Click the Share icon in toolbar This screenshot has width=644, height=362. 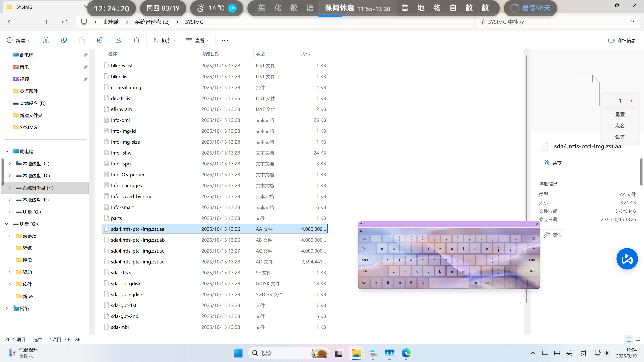118,40
